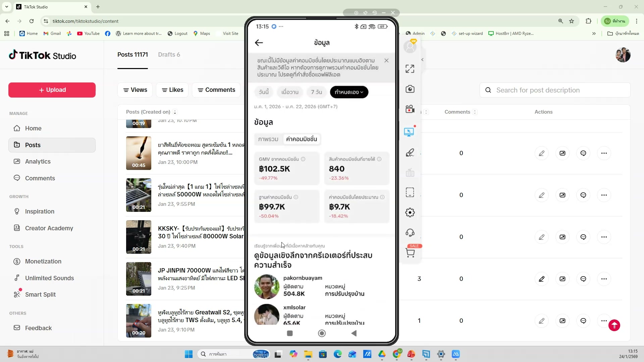Edit the first post using the pencil icon

pos(542,153)
